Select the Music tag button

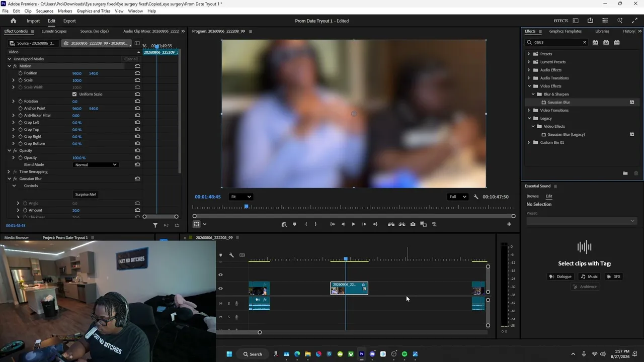point(589,277)
